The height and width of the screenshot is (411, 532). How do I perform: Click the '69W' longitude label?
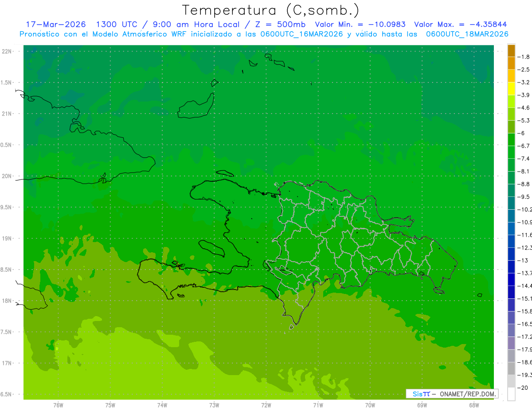tap(422, 405)
